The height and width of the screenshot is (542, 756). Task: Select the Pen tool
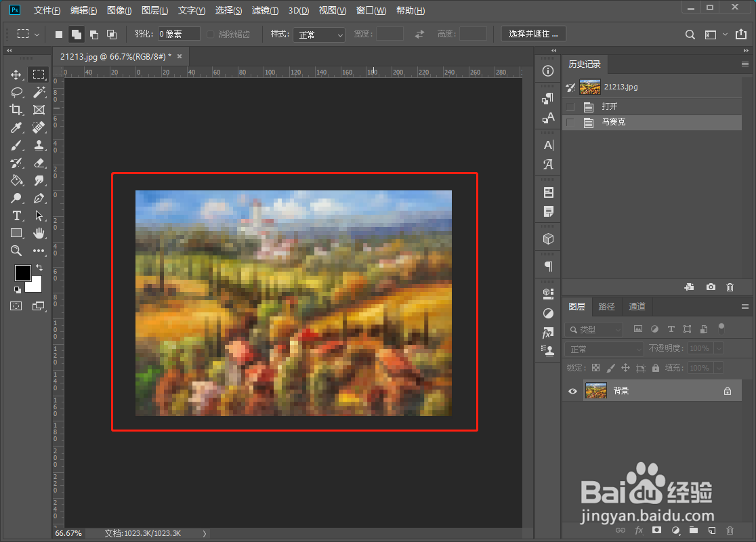pyautogui.click(x=39, y=199)
